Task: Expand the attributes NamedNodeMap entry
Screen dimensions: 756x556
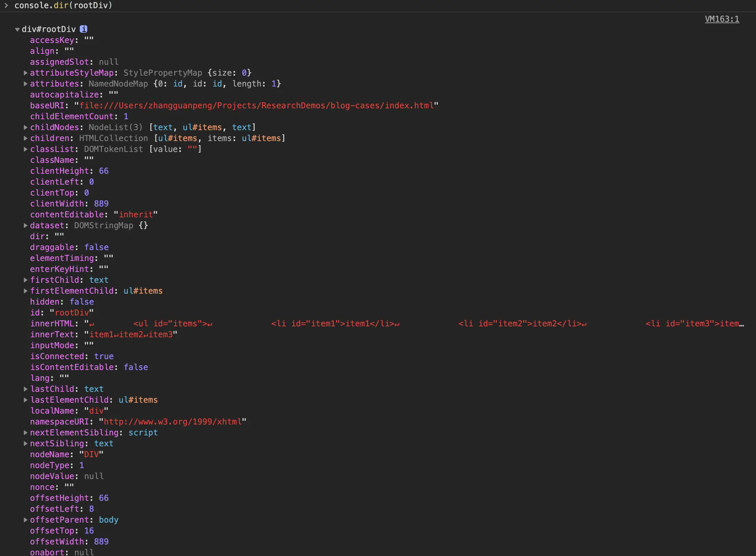Action: click(x=25, y=83)
